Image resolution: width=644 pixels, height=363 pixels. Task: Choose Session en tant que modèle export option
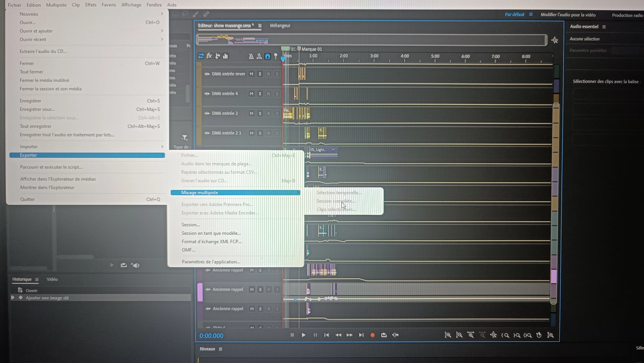point(211,233)
